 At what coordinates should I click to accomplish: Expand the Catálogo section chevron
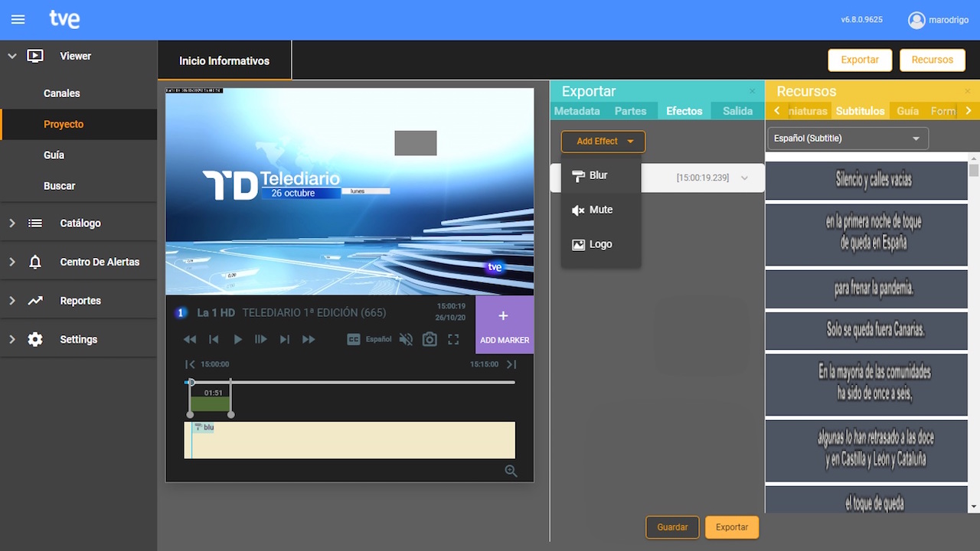click(x=12, y=223)
